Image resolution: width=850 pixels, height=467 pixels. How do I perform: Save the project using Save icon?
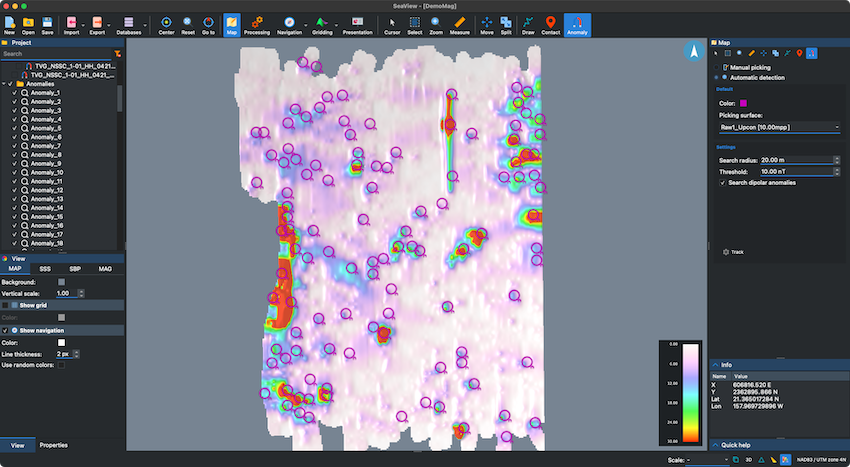(47, 25)
